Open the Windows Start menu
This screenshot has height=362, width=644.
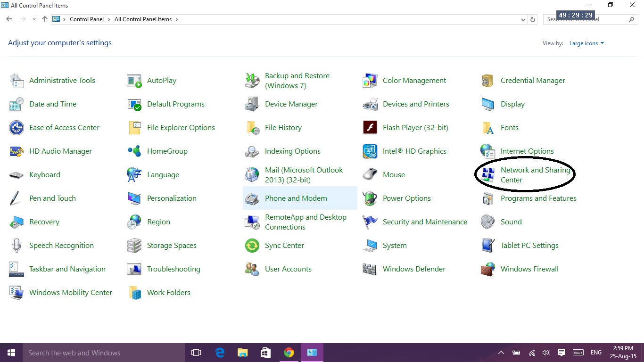pos(11,353)
